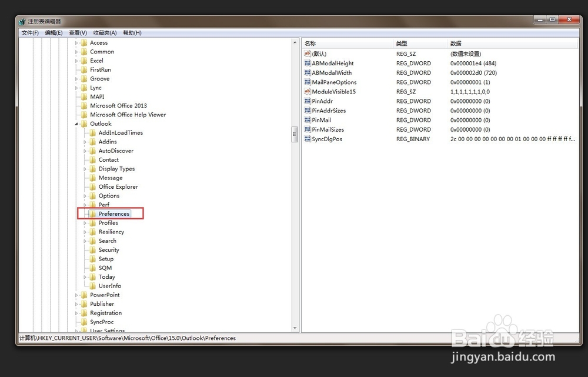
Task: Click the ABModalWidth DWORD value icon
Action: [308, 72]
